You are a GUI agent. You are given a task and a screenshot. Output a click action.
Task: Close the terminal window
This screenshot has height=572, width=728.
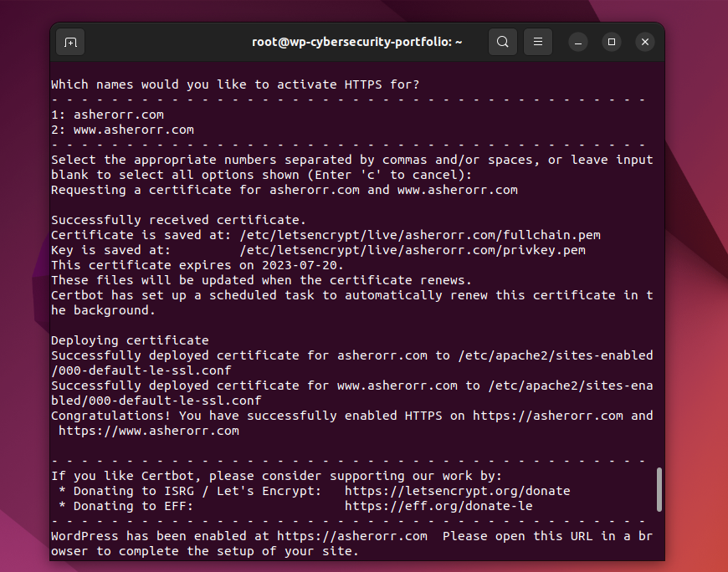645,42
